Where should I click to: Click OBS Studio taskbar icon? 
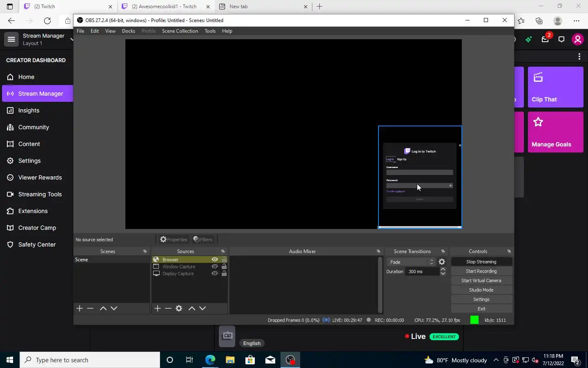290,360
